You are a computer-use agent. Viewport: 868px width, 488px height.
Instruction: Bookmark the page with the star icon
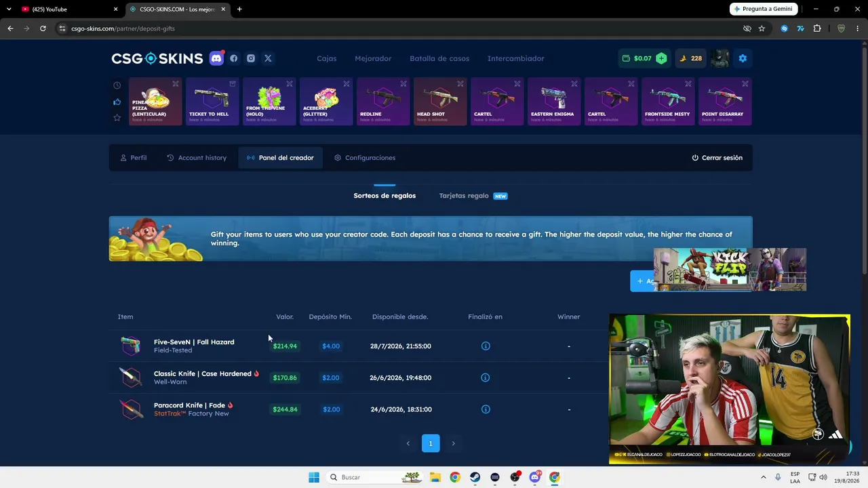click(762, 28)
